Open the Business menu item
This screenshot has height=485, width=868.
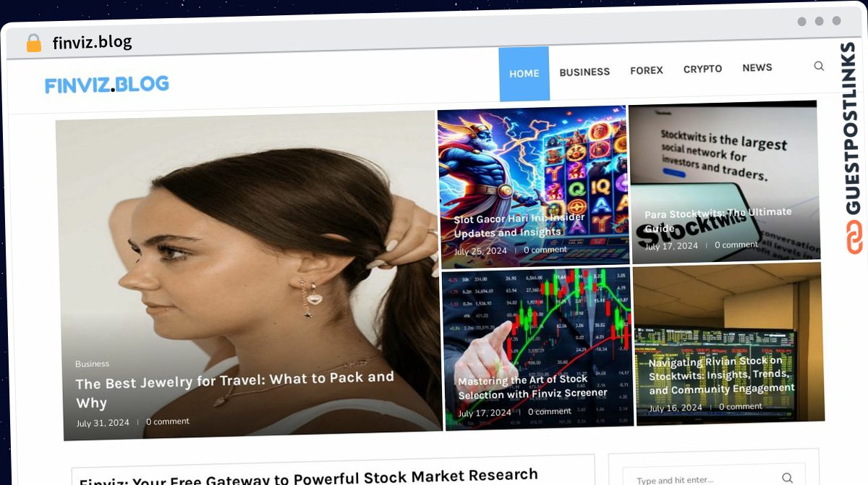point(584,72)
